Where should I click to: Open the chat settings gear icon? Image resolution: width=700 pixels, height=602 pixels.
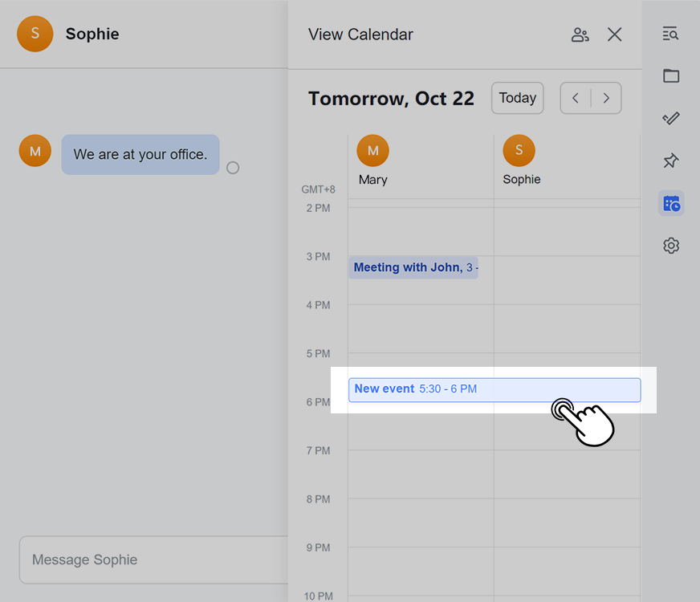(x=671, y=246)
